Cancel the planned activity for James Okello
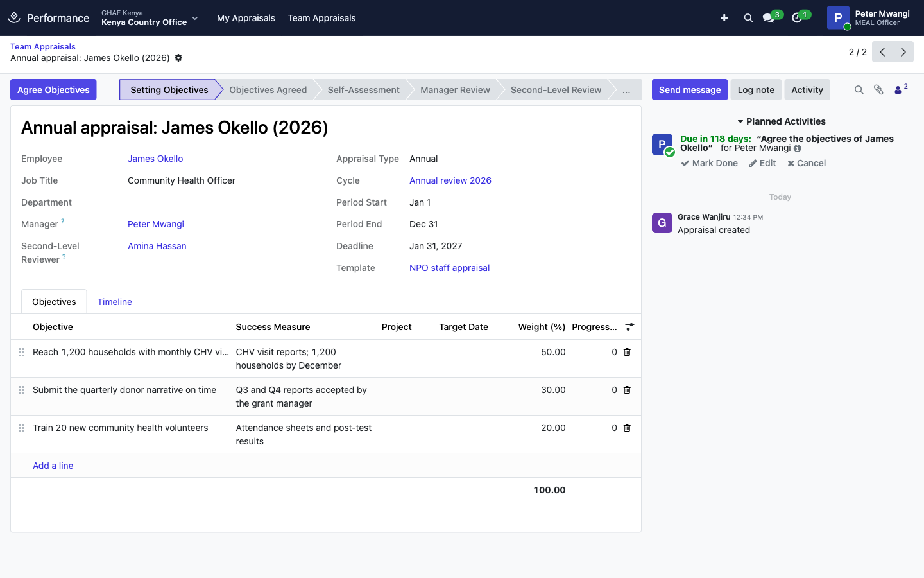Image resolution: width=924 pixels, height=578 pixels. coord(807,163)
